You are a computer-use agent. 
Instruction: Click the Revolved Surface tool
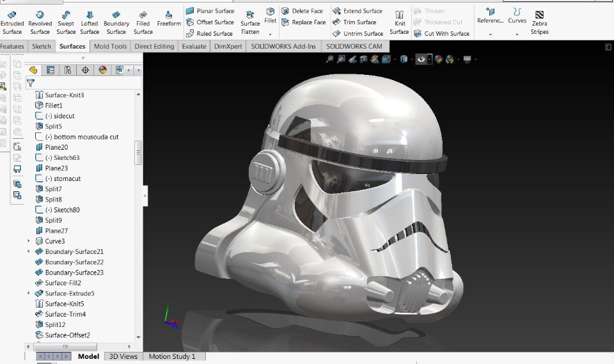40,22
